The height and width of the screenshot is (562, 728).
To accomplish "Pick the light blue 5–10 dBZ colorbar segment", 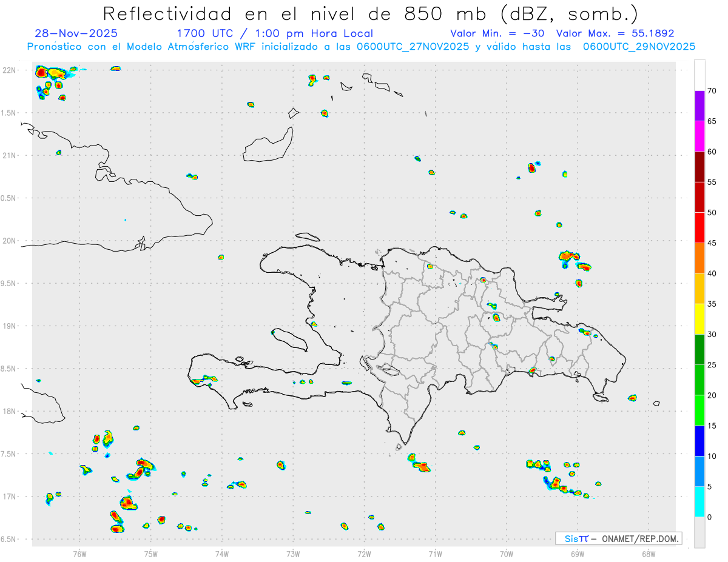I will pyautogui.click(x=699, y=472).
